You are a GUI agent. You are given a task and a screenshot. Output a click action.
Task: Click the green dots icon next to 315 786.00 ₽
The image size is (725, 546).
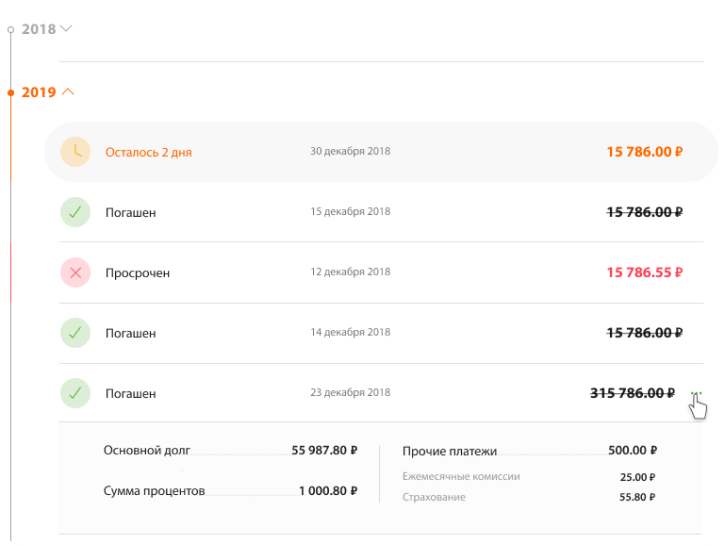pos(696,394)
